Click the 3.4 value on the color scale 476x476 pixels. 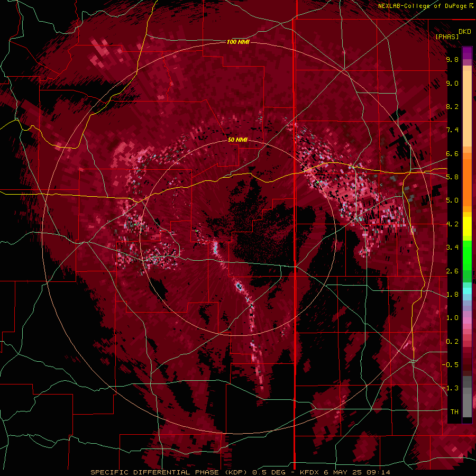(x=452, y=248)
